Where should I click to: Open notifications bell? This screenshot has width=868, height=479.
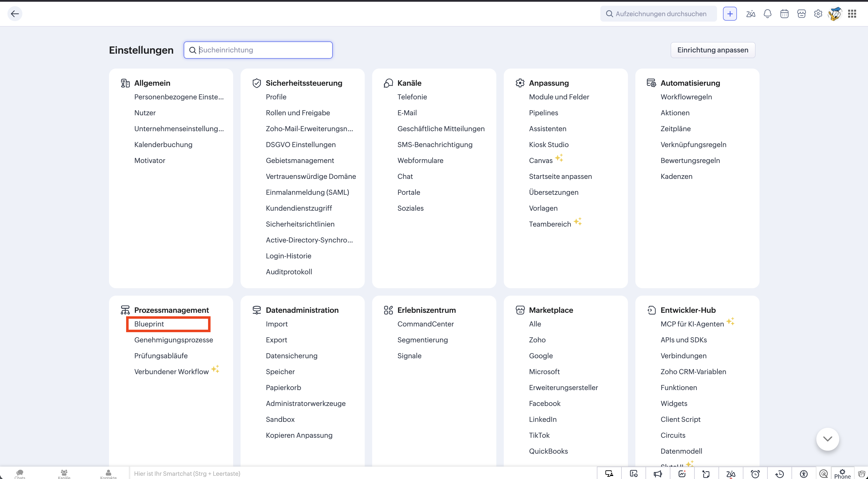coord(768,14)
